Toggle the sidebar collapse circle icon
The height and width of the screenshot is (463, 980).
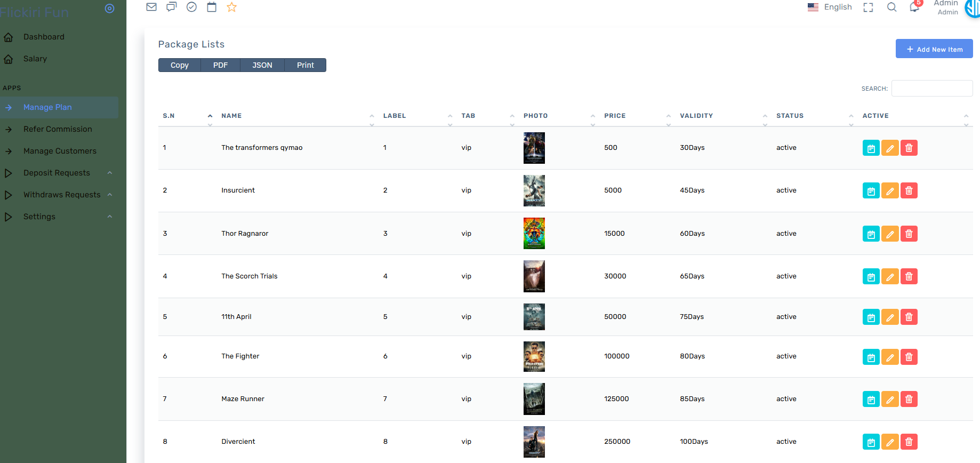tap(109, 9)
